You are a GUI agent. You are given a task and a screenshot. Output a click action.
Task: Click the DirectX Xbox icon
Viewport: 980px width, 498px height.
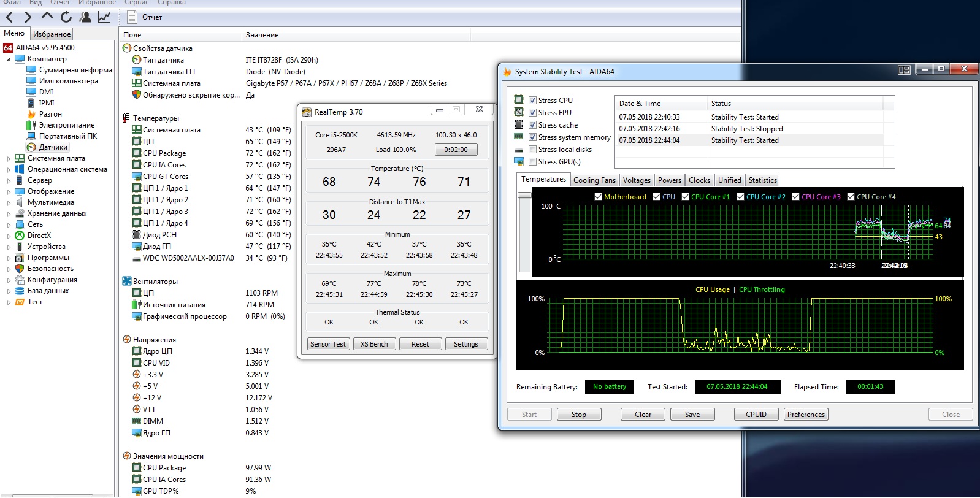20,236
